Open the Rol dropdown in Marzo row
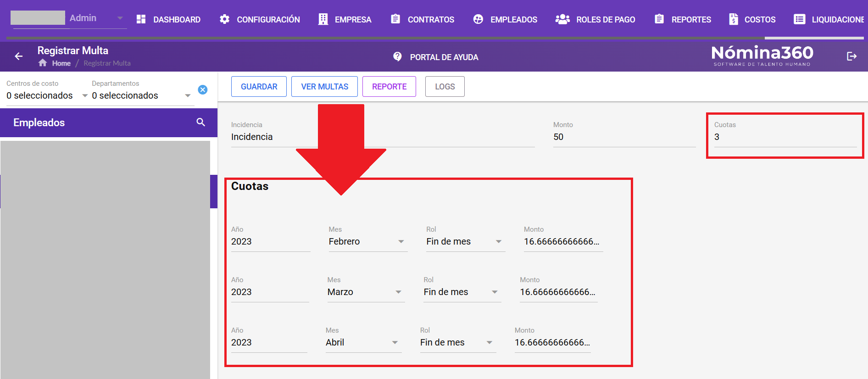 (x=462, y=292)
